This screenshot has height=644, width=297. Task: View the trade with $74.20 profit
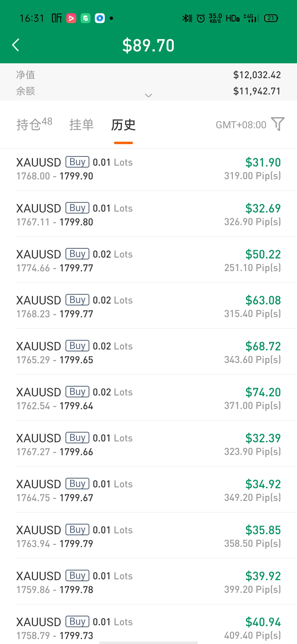[x=148, y=399]
